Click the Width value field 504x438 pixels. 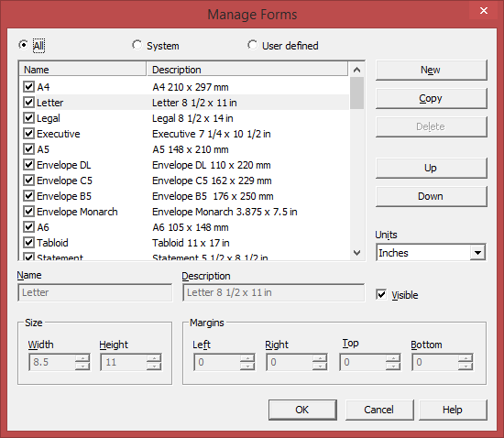52,362
